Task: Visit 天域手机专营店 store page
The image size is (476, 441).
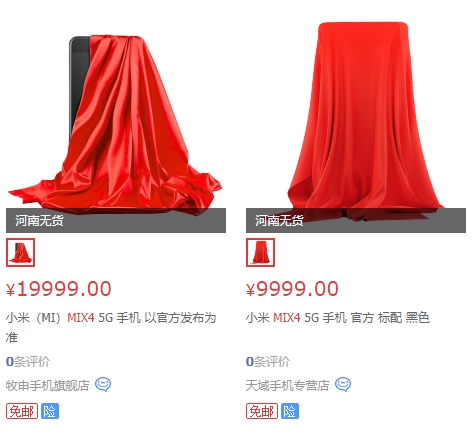Action: tap(288, 385)
